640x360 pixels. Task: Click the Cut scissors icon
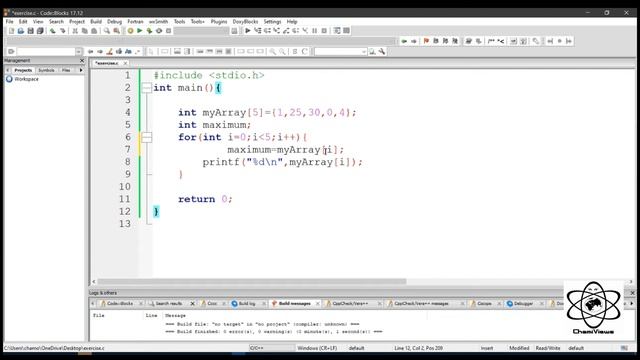75,31
